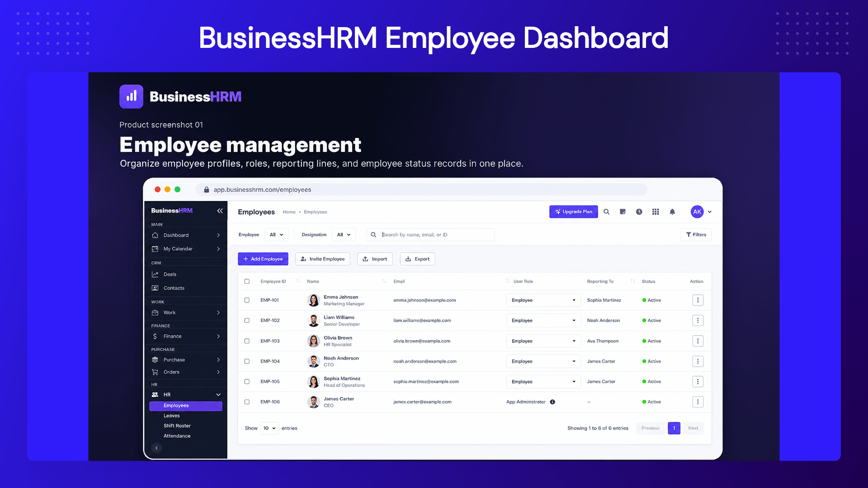The height and width of the screenshot is (488, 868).
Task: Open User Role dropdown for Olivia Brown
Action: (543, 341)
